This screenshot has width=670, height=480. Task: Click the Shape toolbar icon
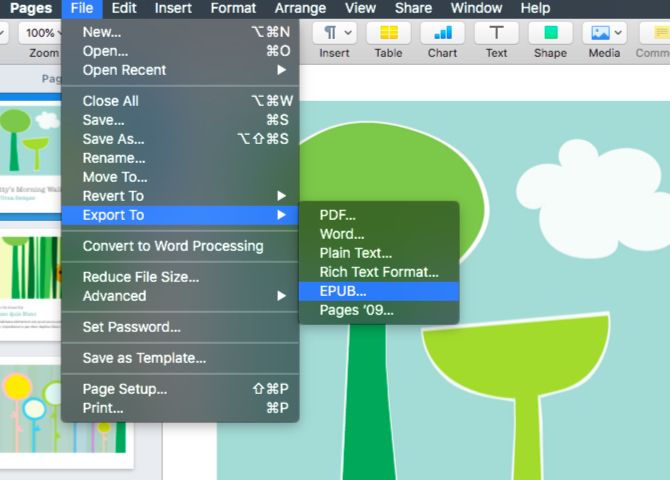click(x=550, y=32)
